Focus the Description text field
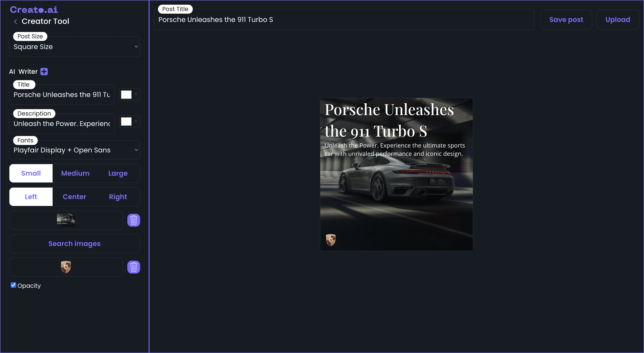 pos(62,124)
